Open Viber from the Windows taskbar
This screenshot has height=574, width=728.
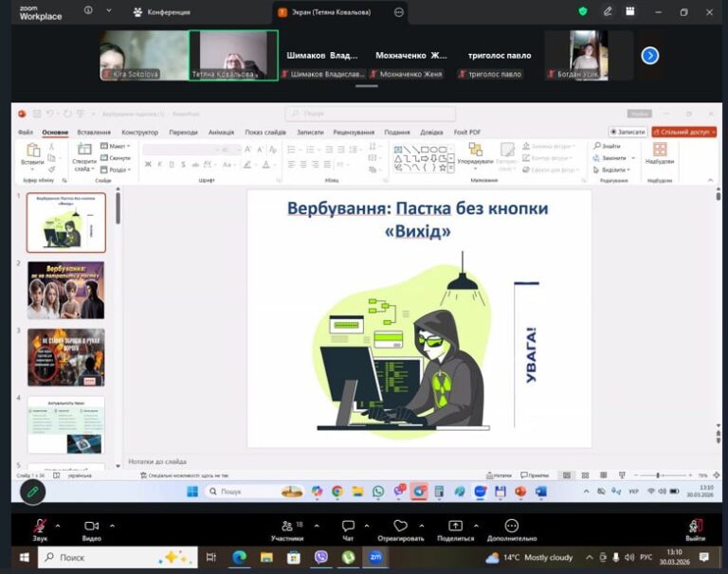(321, 557)
